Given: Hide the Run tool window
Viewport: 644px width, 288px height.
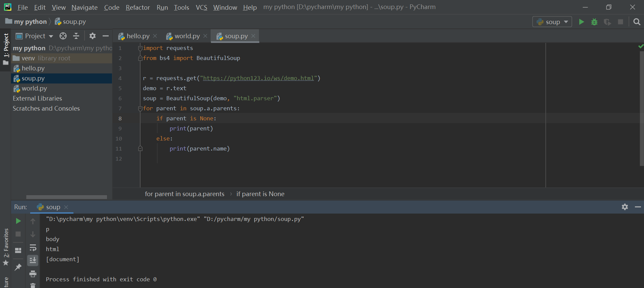Looking at the screenshot, I should point(638,207).
